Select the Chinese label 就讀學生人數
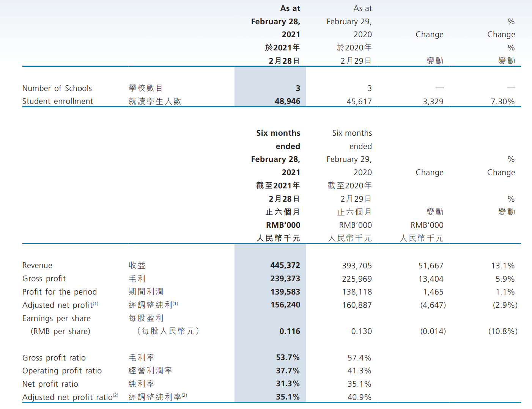The width and height of the screenshot is (532, 409). pyautogui.click(x=155, y=101)
